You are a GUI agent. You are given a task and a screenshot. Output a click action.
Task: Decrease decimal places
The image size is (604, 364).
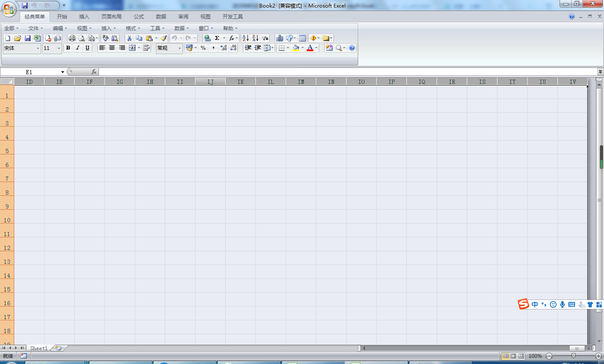[x=234, y=48]
